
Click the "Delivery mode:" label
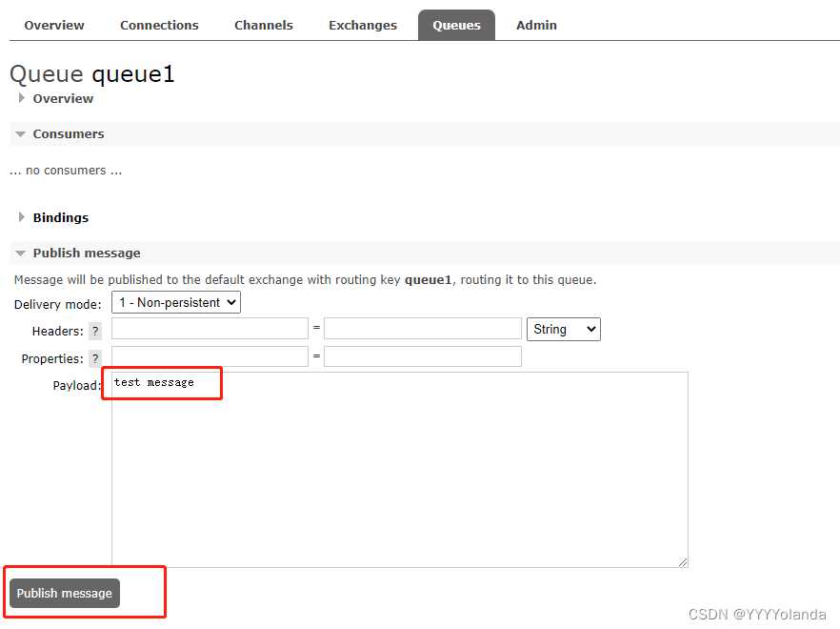pos(58,305)
